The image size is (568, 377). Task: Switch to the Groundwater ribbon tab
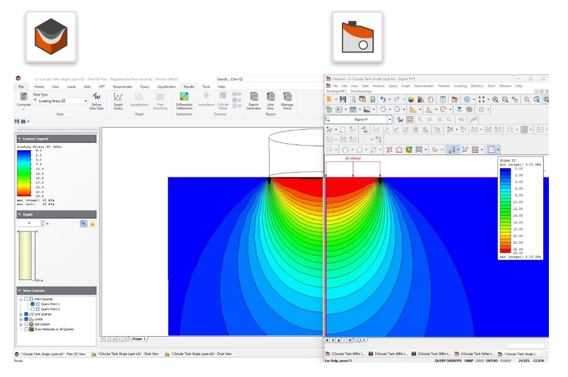tap(122, 87)
